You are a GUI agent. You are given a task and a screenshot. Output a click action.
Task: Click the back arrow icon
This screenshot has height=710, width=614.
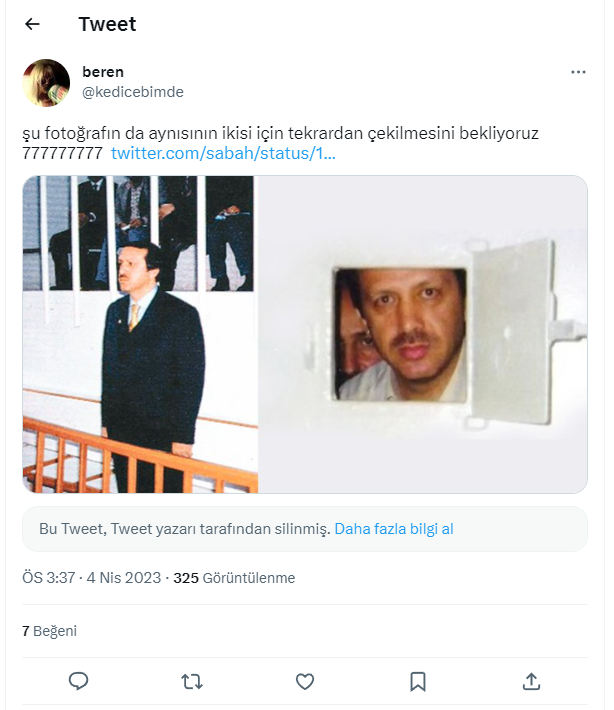point(32,24)
